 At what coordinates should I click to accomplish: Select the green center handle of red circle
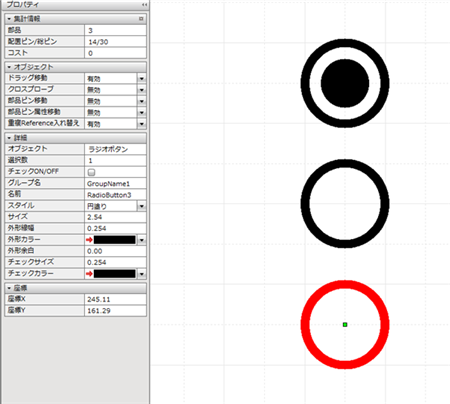[x=345, y=324]
